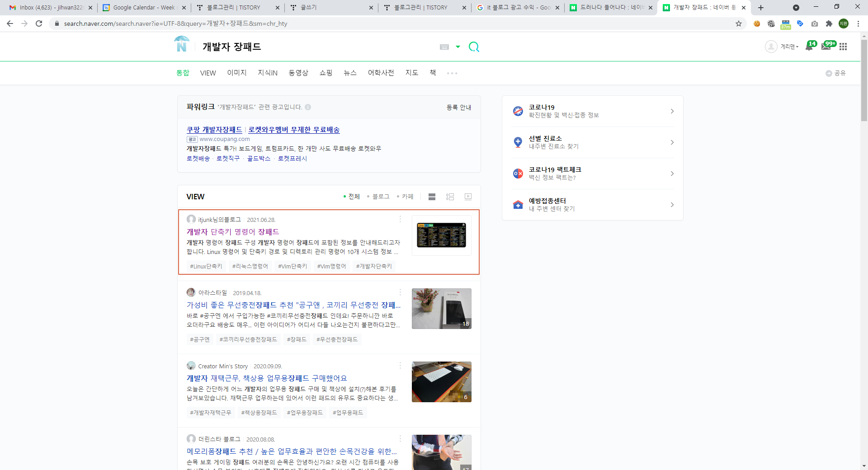Image resolution: width=868 pixels, height=470 pixels.
Task: Click the 예방접종센터 house icon
Action: click(x=518, y=205)
